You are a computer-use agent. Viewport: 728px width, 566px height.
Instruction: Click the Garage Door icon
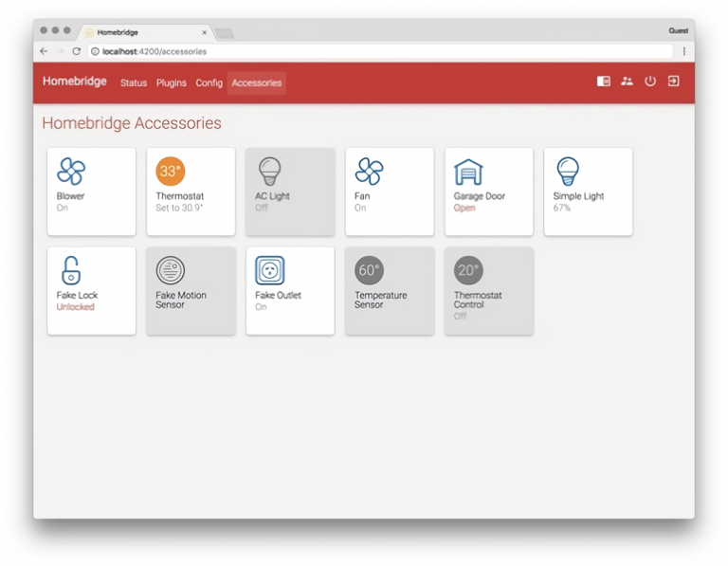point(468,172)
